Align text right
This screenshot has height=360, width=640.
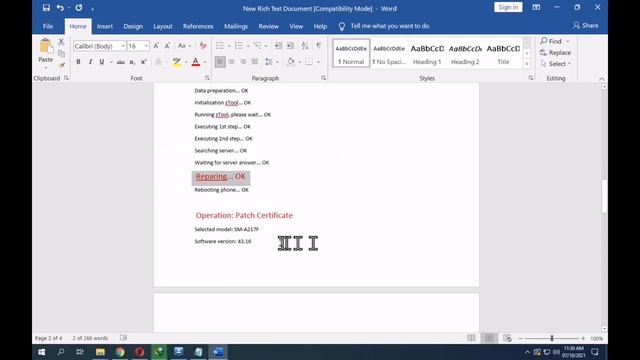(243, 62)
